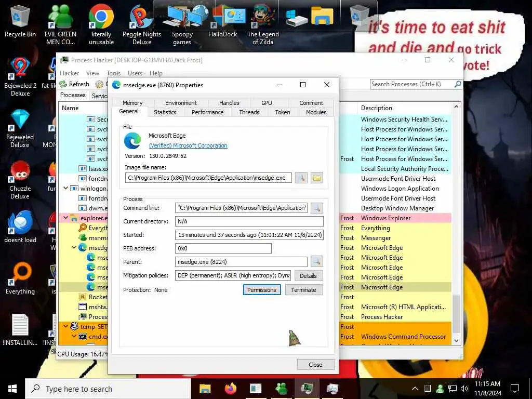
Task: Click the magnifier icon beside Image file name
Action: (301, 178)
